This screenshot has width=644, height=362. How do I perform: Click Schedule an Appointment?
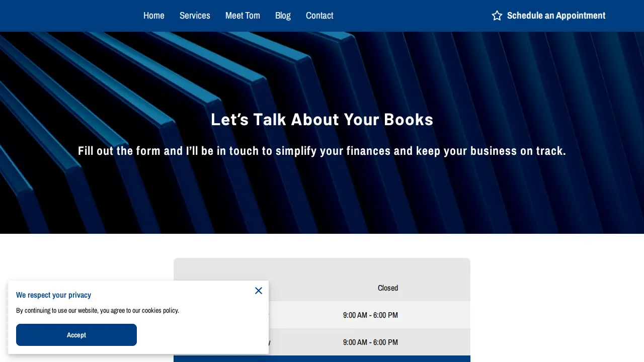tap(556, 16)
